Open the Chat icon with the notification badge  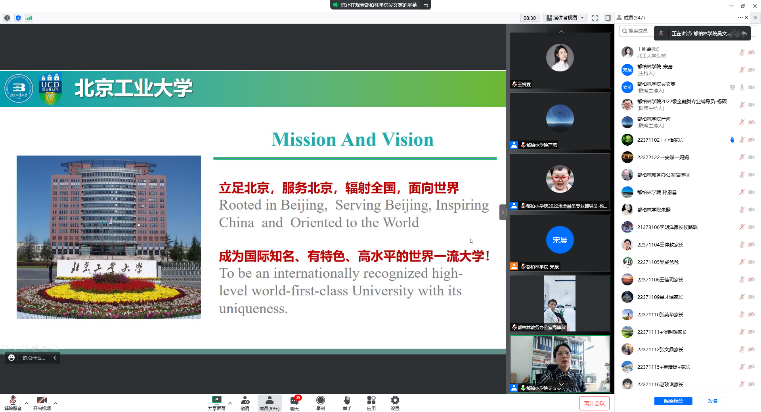click(x=295, y=401)
